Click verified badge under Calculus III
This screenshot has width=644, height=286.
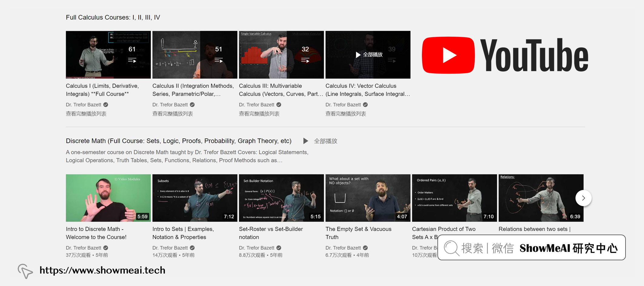279,105
